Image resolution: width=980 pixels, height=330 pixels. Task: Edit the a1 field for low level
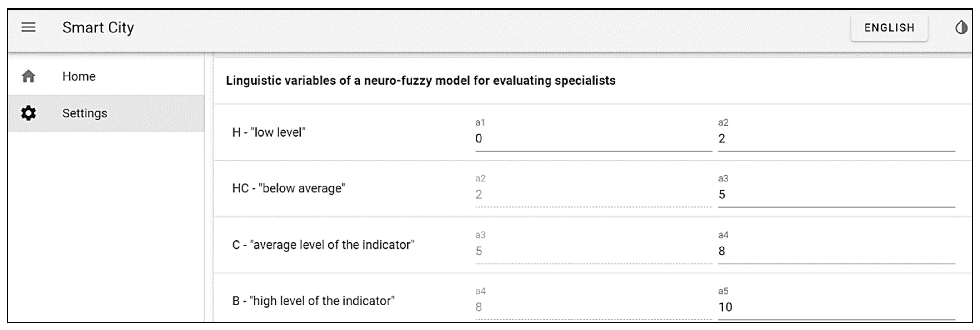pos(593,139)
